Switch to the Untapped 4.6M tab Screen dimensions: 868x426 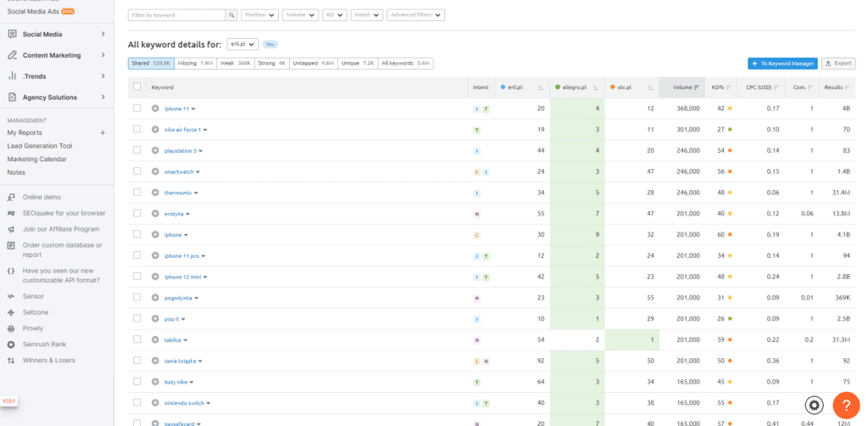[313, 63]
